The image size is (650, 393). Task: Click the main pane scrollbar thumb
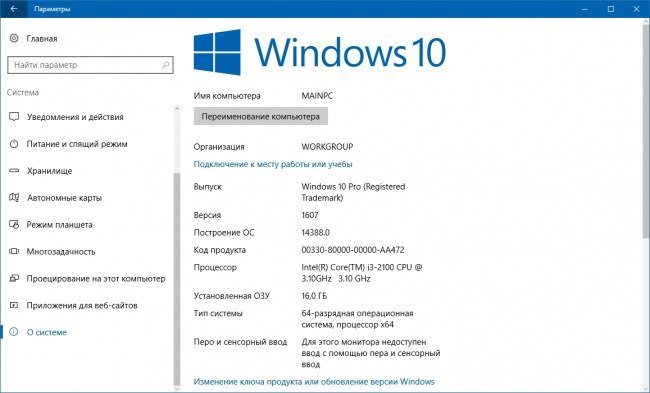point(646,132)
